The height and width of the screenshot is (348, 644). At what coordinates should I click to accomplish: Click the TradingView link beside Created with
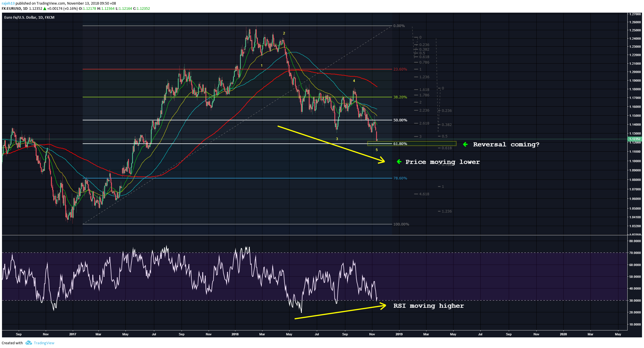tap(44, 343)
